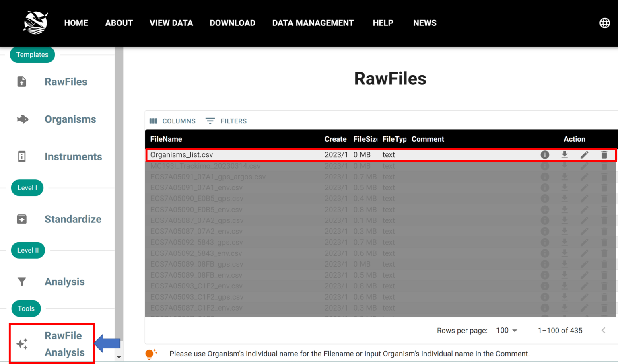
Task: Launch RawFile Analysis with the sparkle icon
Action: (21, 343)
